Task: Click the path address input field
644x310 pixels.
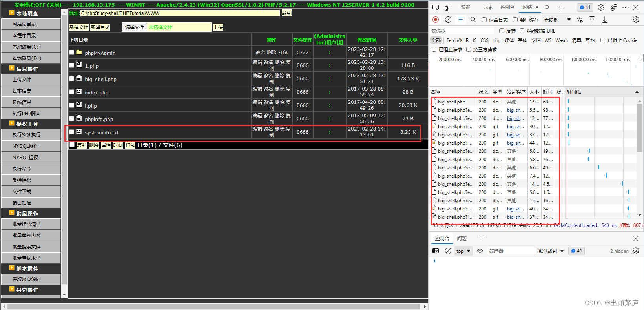Action: coord(180,13)
